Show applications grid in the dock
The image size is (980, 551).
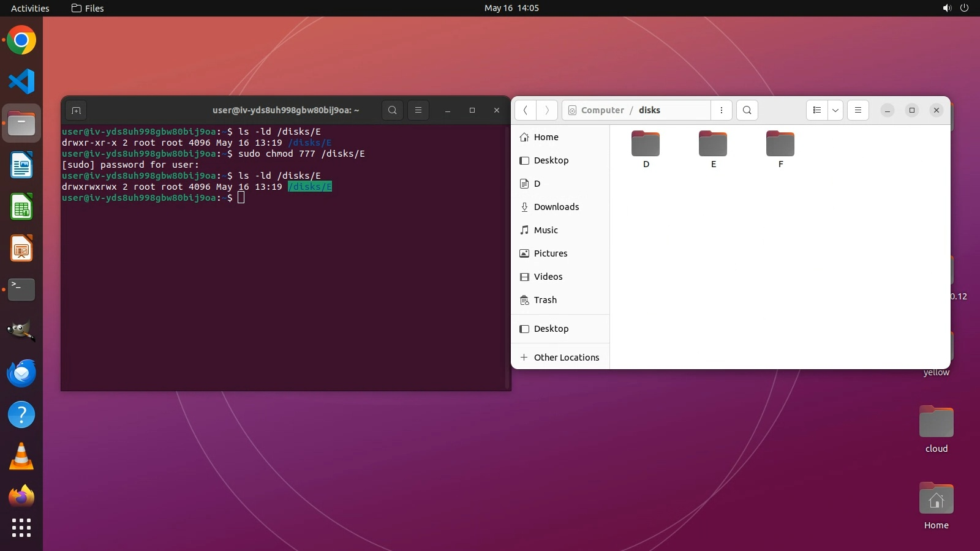21,527
